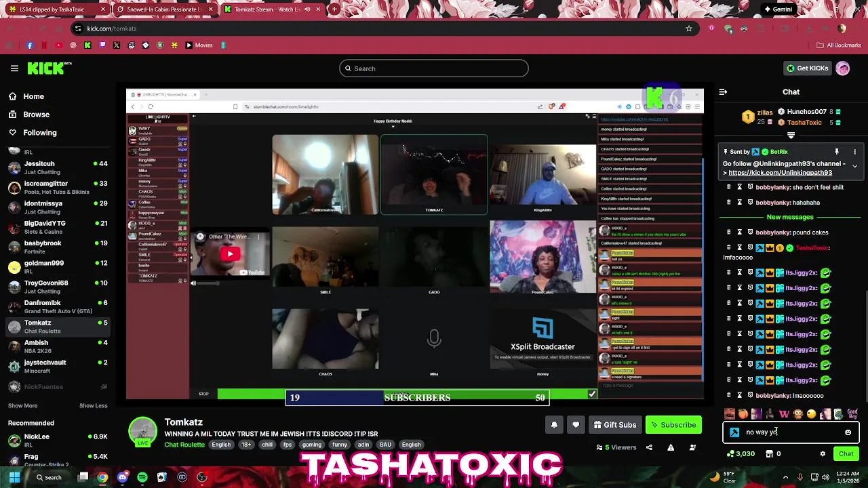The image size is (868, 488).
Task: Click the chat message input box
Action: [x=791, y=432]
